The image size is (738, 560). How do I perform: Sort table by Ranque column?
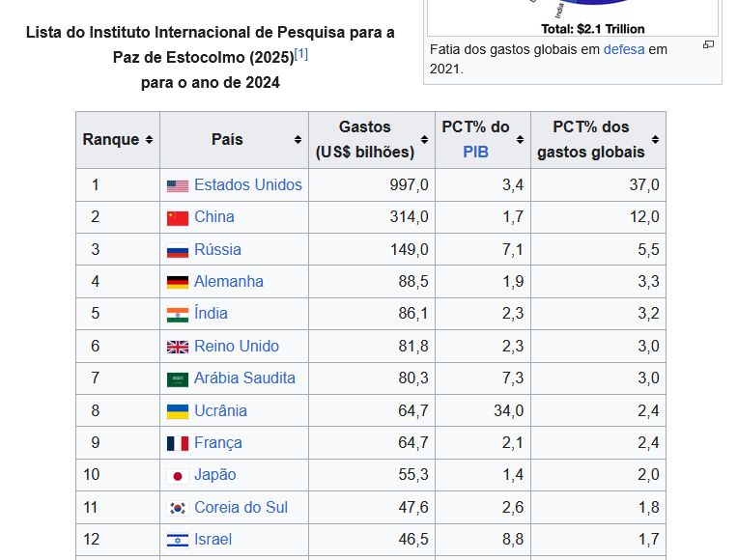point(149,140)
